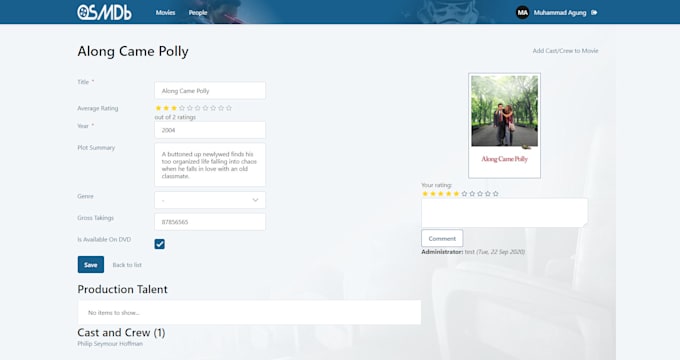680x360 pixels.
Task: Set your rating to nine stars
Action: [x=488, y=193]
